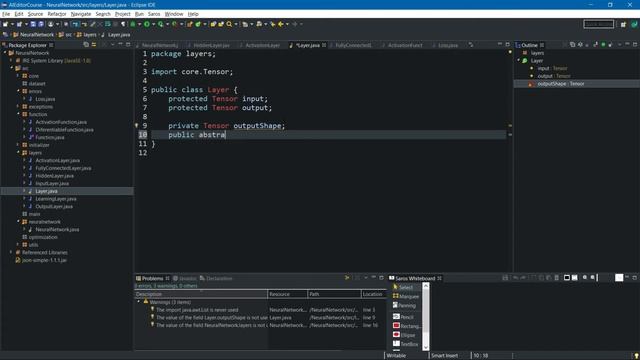640x360 pixels.
Task: Click the Open Perspective icon
Action: point(623,24)
